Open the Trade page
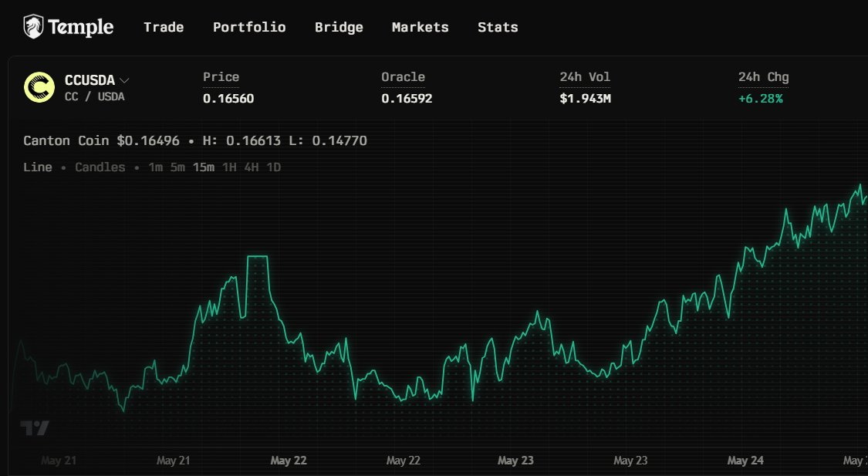Image resolution: width=868 pixels, height=476 pixels. (164, 27)
